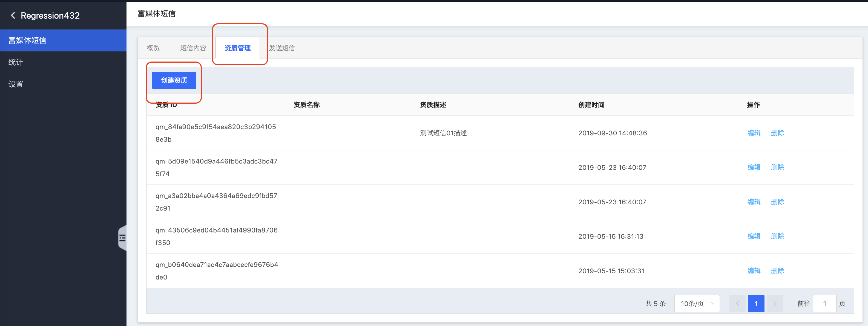868x326 pixels.
Task: Delete the qm_43506c9e qualification row
Action: pyautogui.click(x=777, y=236)
